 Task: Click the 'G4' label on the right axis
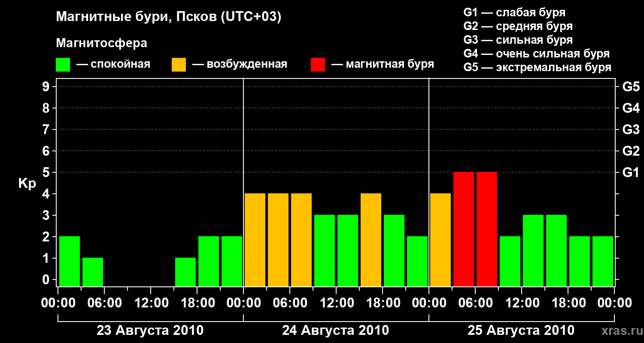tap(631, 108)
